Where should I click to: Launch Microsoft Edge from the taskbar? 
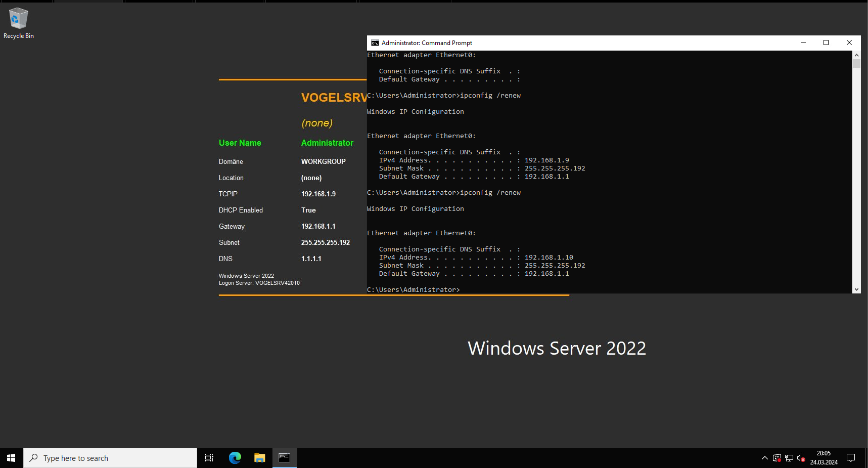pos(235,458)
